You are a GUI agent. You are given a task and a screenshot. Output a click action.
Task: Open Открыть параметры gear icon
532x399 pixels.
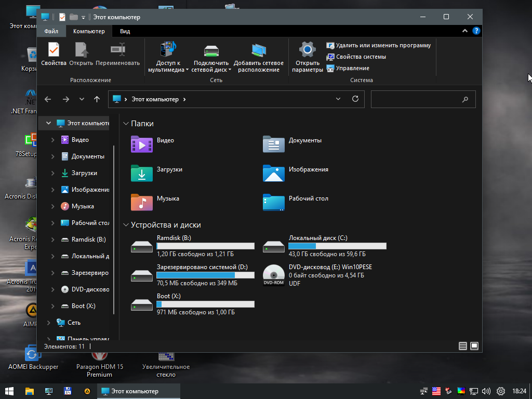point(307,50)
